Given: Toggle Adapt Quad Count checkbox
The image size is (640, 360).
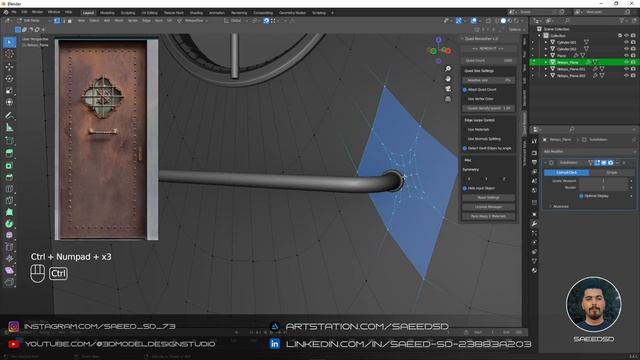Looking at the screenshot, I should click(x=464, y=89).
